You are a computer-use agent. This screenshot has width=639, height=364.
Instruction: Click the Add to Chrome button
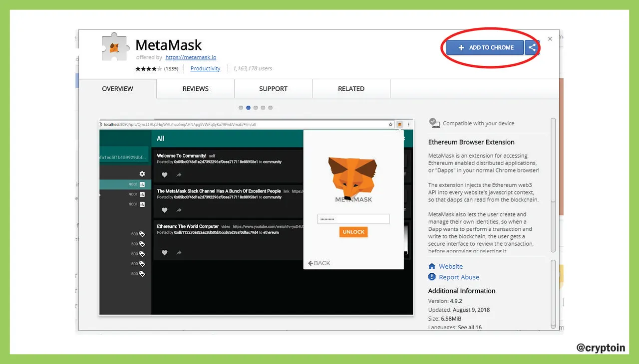click(485, 47)
